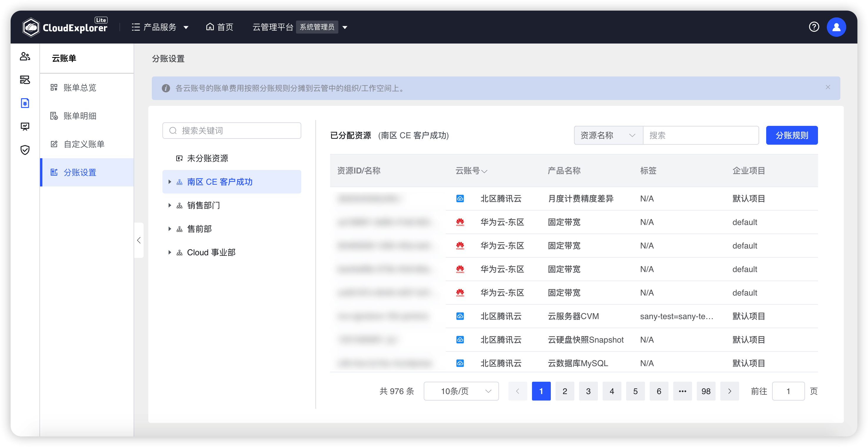Click the 资源ID/名称 column header
Viewport: 868px width, 447px height.
358,171
